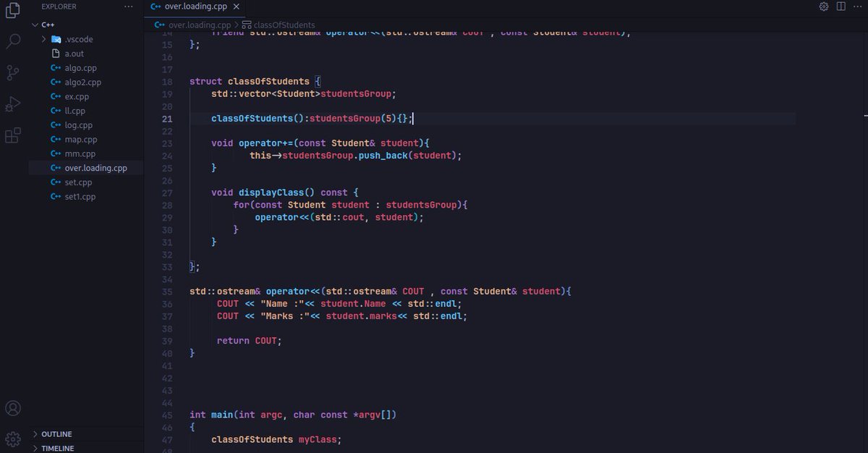This screenshot has height=453, width=868.
Task: Click the C++ icon beside set1.cpp
Action: coord(56,197)
